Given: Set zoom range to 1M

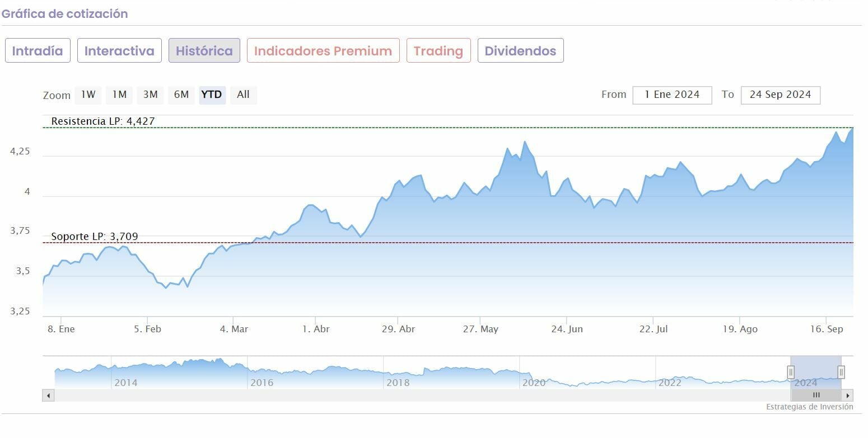Looking at the screenshot, I should coord(119,95).
